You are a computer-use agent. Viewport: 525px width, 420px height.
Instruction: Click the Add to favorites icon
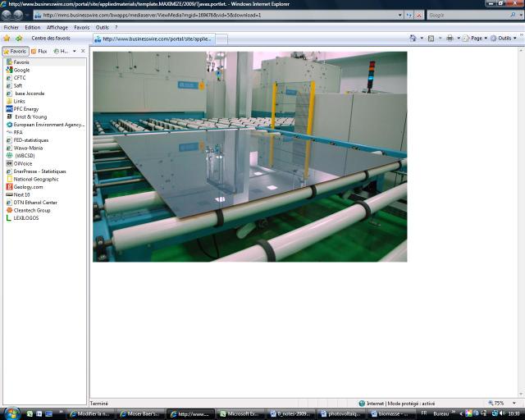[18, 38]
